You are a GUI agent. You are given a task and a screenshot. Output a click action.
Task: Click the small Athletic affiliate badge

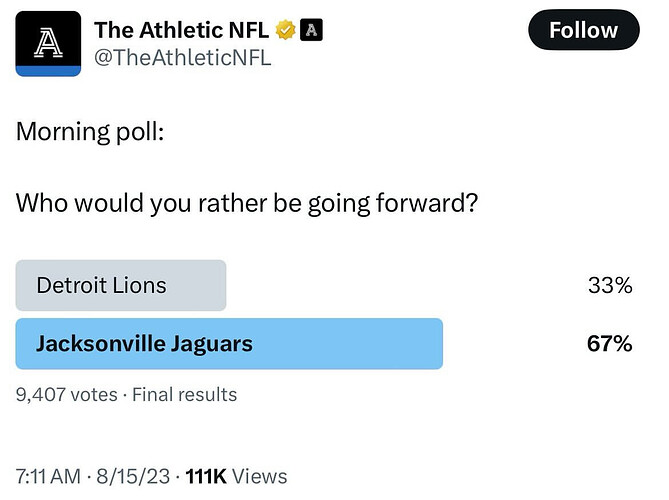tap(311, 30)
